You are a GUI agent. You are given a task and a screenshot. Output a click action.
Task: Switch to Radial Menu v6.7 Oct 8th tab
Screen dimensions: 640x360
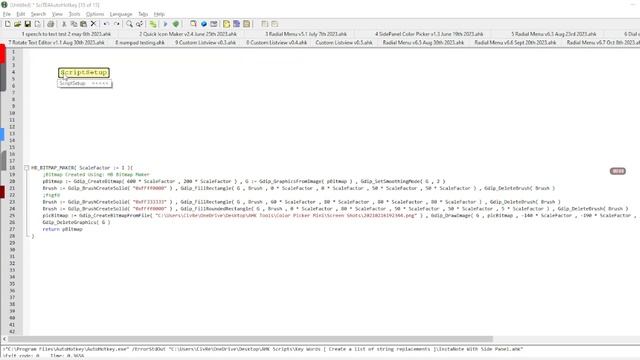pyautogui.click(x=603, y=42)
